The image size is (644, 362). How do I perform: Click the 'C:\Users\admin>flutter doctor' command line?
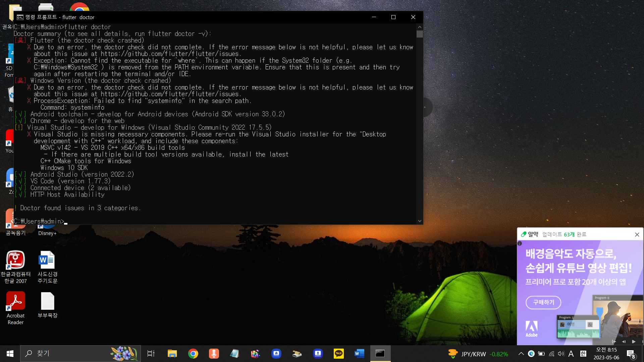(62, 27)
